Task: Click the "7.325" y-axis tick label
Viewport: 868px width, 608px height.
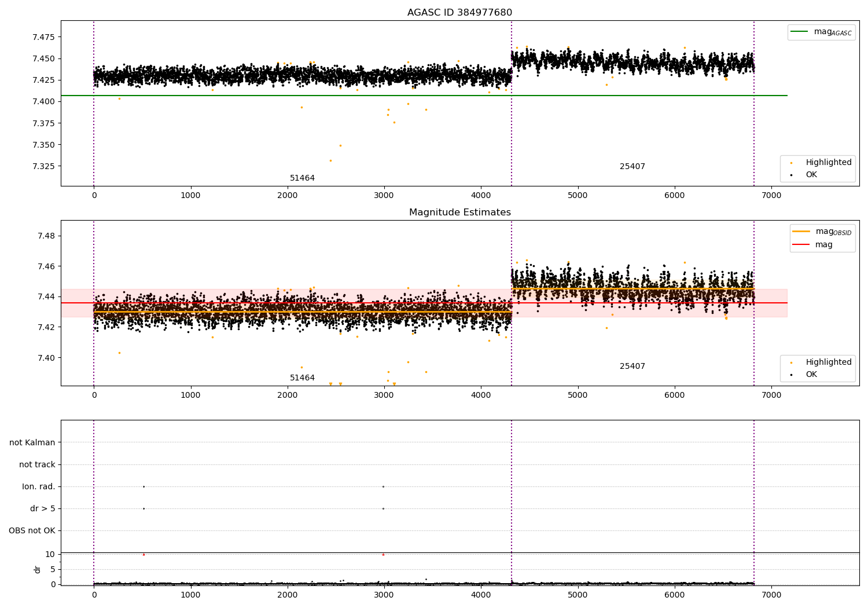Action: tap(43, 167)
